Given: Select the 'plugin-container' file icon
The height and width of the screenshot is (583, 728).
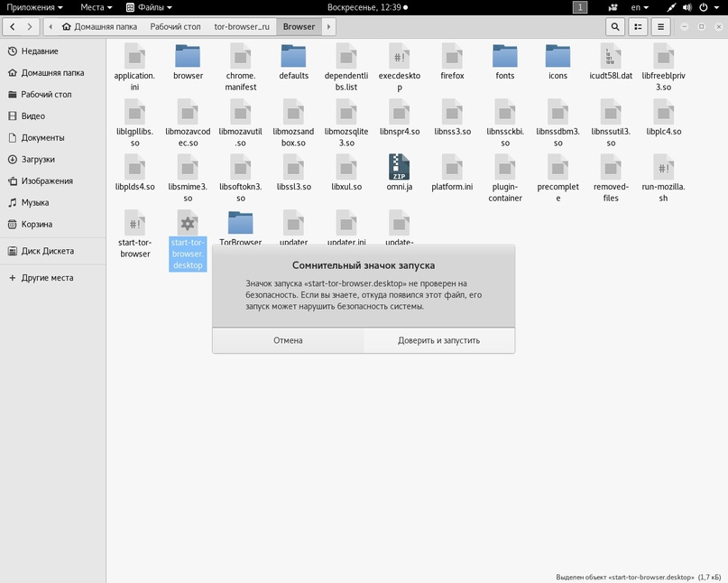Looking at the screenshot, I should click(505, 167).
